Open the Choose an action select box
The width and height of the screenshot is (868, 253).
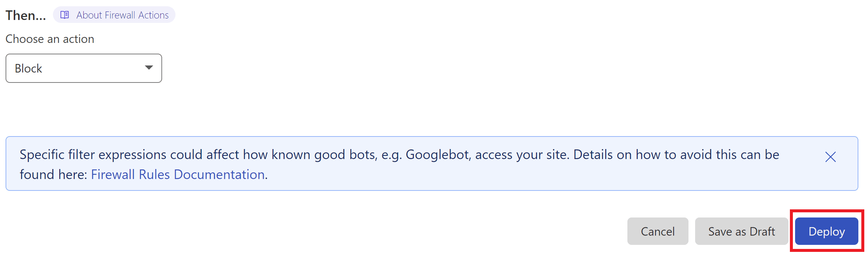coord(84,68)
